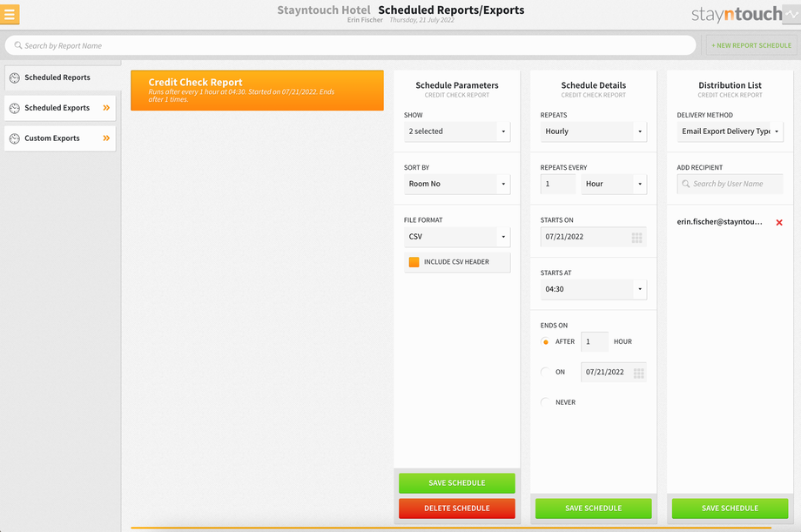Open the Sort By Room No dropdown

click(x=457, y=184)
